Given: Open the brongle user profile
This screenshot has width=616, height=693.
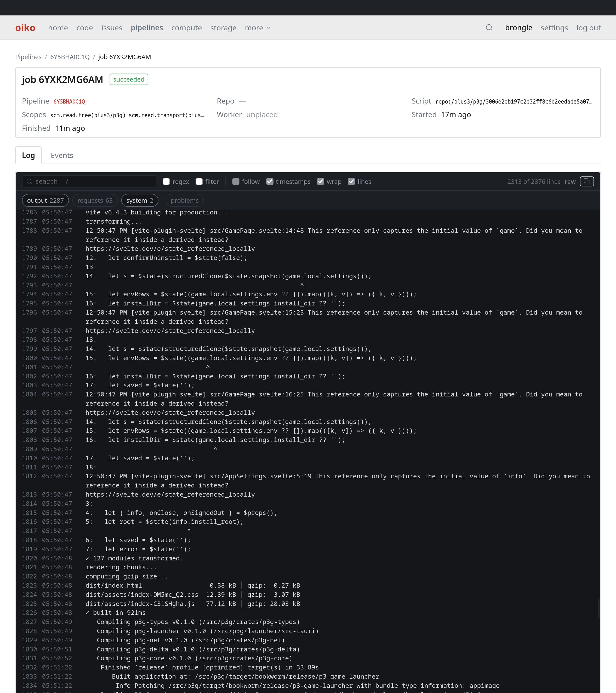Looking at the screenshot, I should pyautogui.click(x=518, y=28).
